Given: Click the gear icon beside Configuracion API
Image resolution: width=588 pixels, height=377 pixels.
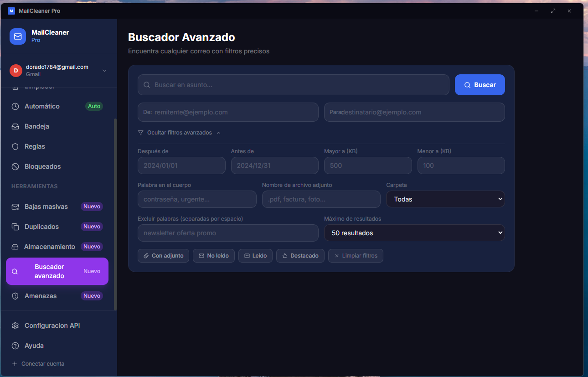Looking at the screenshot, I should click(15, 325).
